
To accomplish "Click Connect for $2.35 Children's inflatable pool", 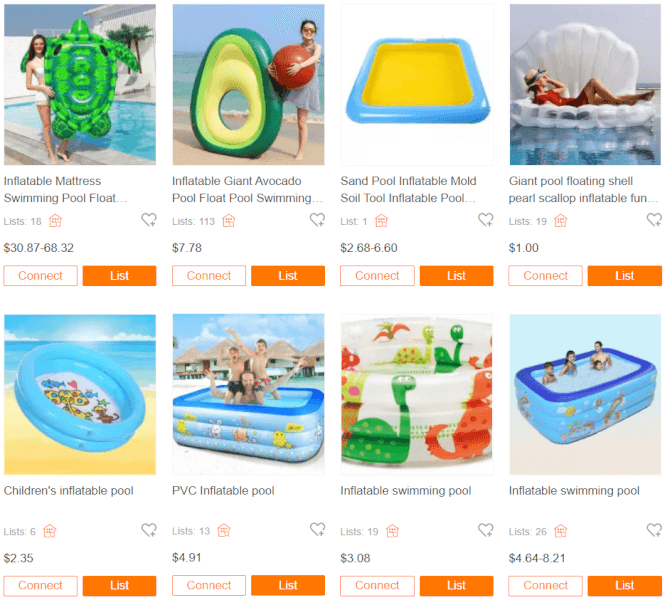I will pyautogui.click(x=41, y=586).
